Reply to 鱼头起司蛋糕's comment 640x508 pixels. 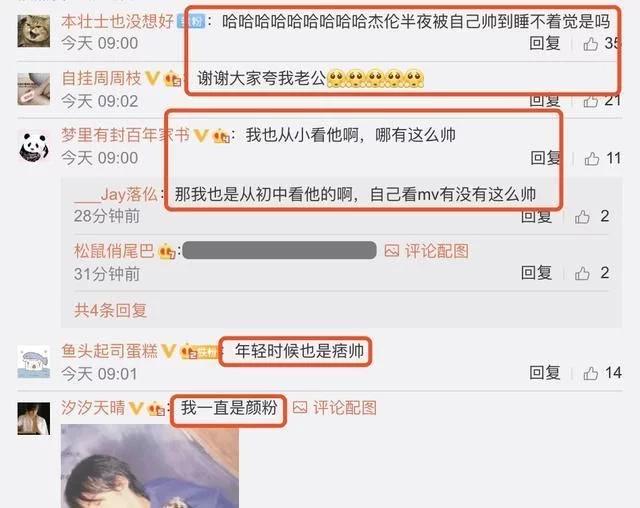click(x=544, y=373)
